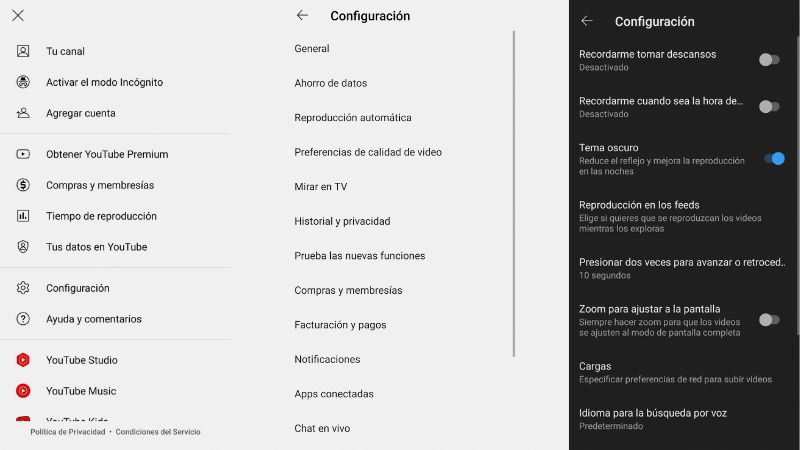
Task: Click the YouTube Studio icon
Action: [23, 360]
